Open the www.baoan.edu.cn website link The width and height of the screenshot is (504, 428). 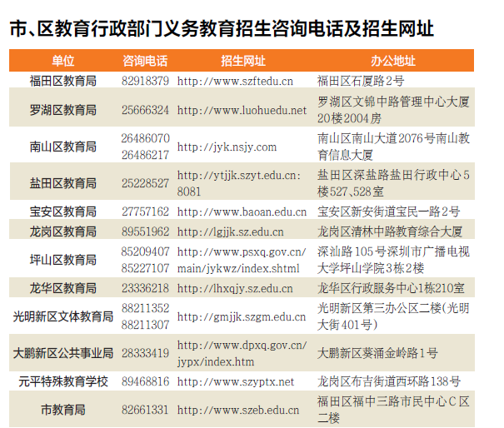point(242,212)
